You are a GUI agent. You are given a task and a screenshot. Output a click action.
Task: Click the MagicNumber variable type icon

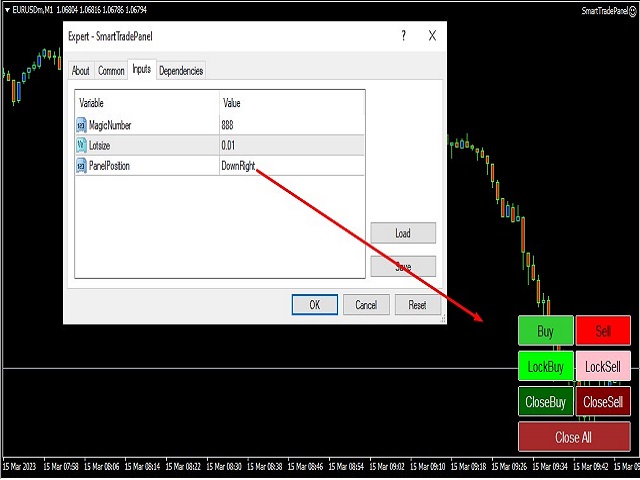tap(82, 125)
